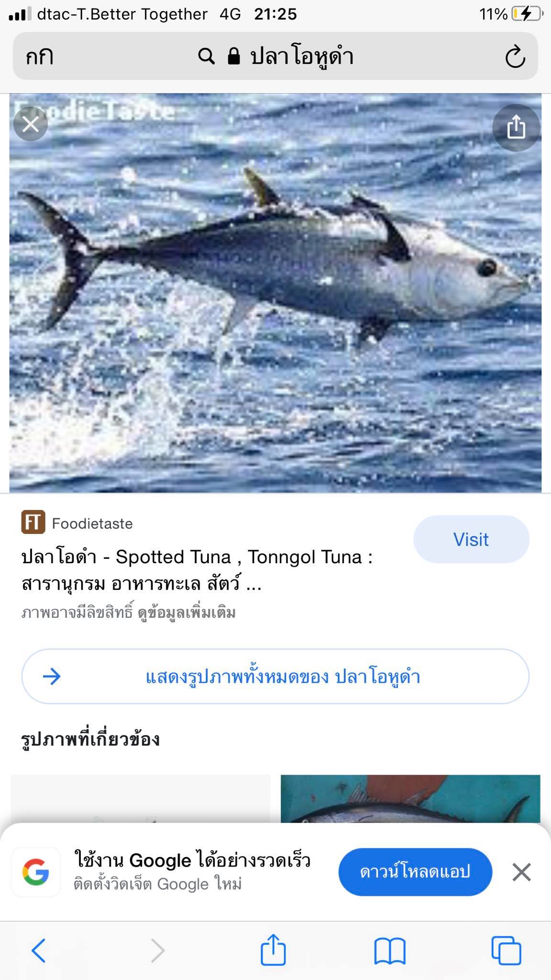
Task: Open the reader text size 'กก' button
Action: coord(40,56)
